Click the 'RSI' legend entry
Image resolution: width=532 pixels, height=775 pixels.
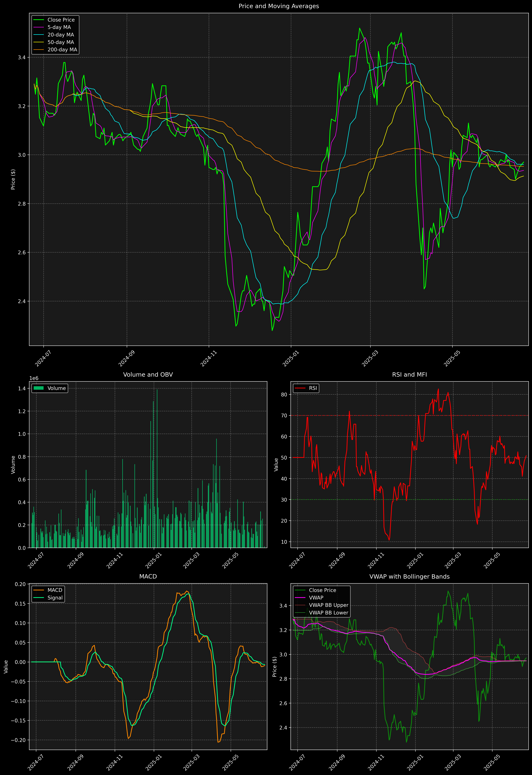pyautogui.click(x=306, y=388)
